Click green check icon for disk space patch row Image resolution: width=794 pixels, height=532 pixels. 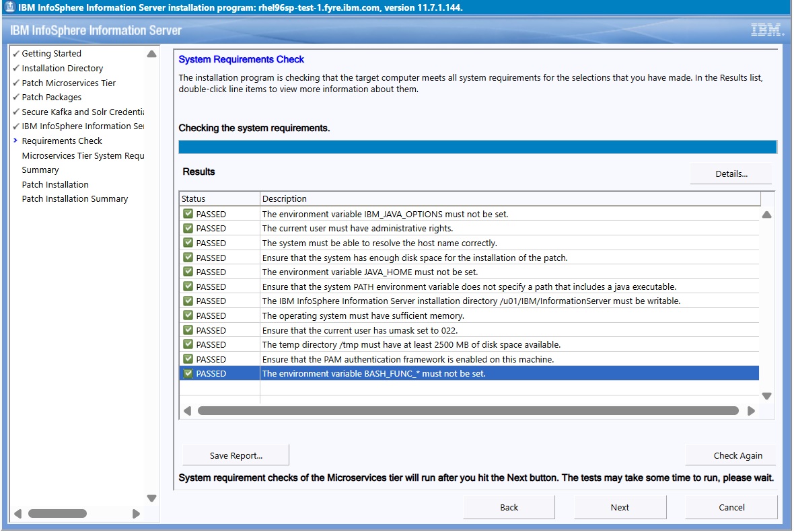point(188,257)
